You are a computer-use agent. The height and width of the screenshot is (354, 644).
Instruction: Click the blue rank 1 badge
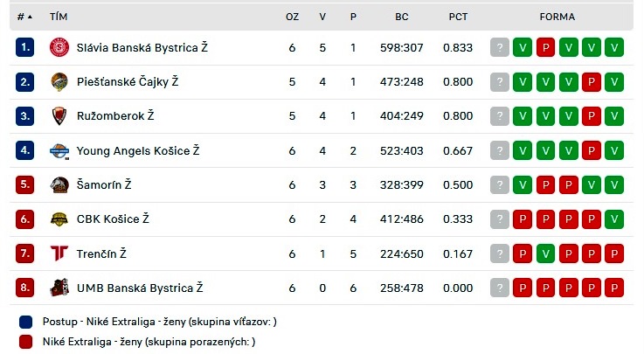pyautogui.click(x=25, y=47)
